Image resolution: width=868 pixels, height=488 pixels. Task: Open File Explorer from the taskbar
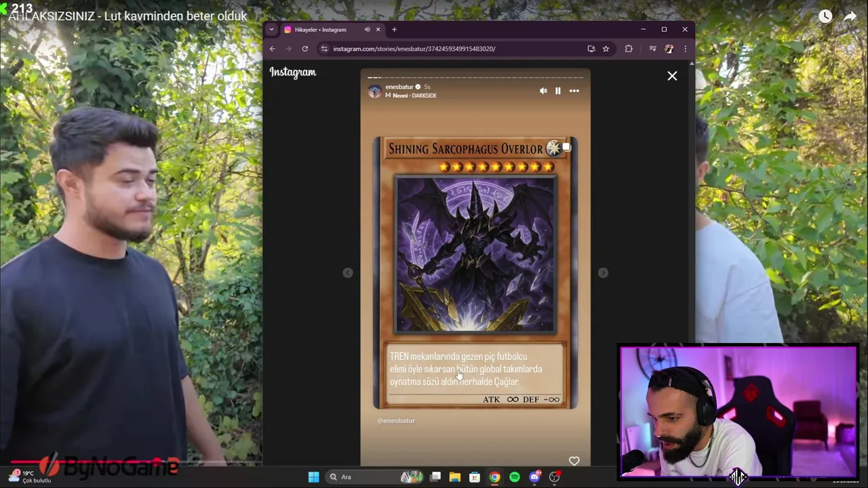tap(455, 477)
